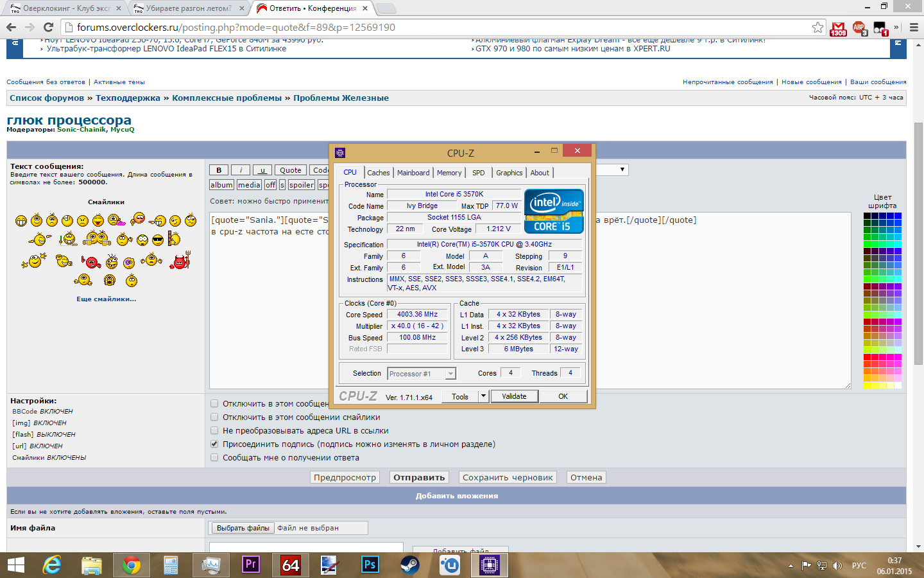Go to 'Список форумов' breadcrumb link
The width and height of the screenshot is (924, 578).
click(47, 98)
